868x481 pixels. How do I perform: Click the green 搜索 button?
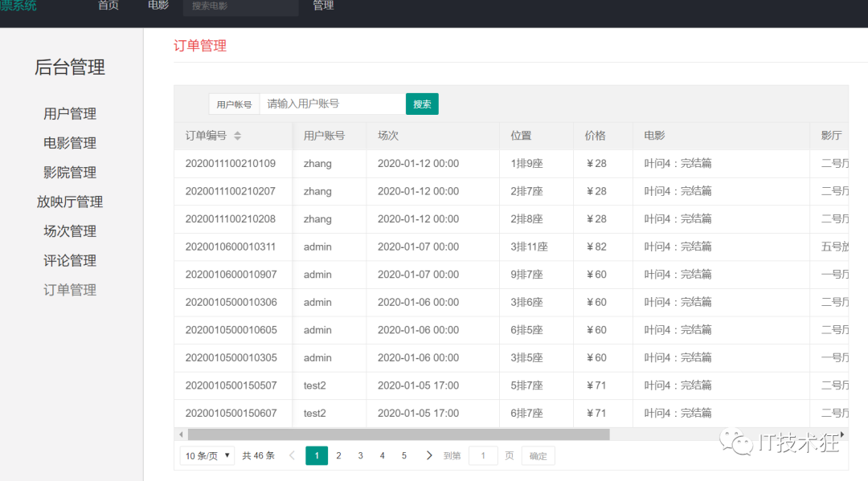(x=422, y=104)
